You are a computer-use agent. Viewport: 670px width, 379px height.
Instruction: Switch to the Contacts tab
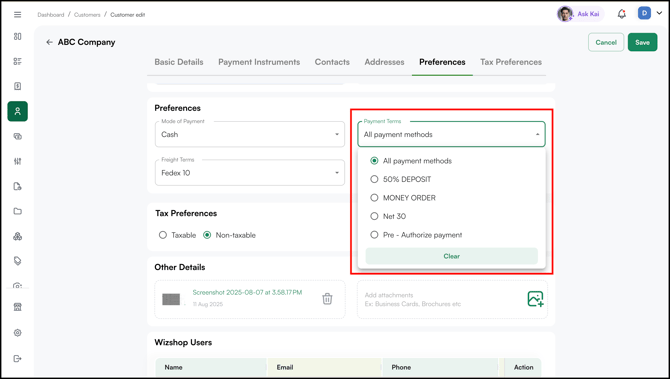[x=332, y=62]
